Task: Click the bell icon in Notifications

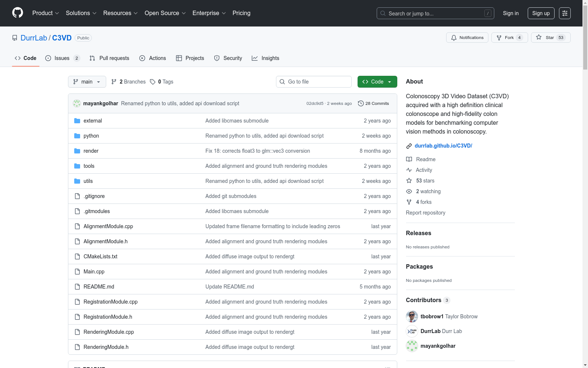Action: pyautogui.click(x=454, y=38)
